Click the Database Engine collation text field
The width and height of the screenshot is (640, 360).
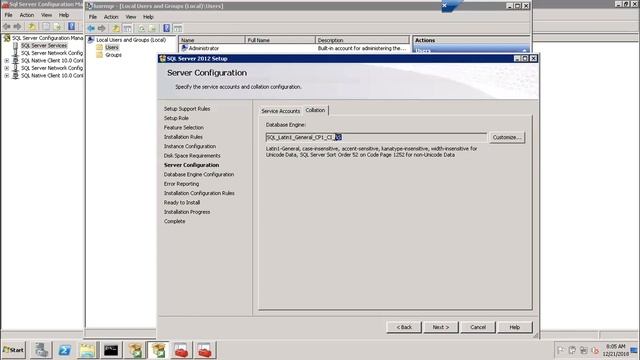coord(376,137)
